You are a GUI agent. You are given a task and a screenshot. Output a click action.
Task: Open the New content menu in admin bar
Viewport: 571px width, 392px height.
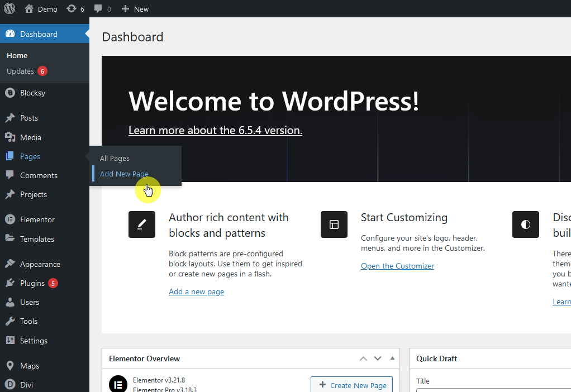(135, 9)
